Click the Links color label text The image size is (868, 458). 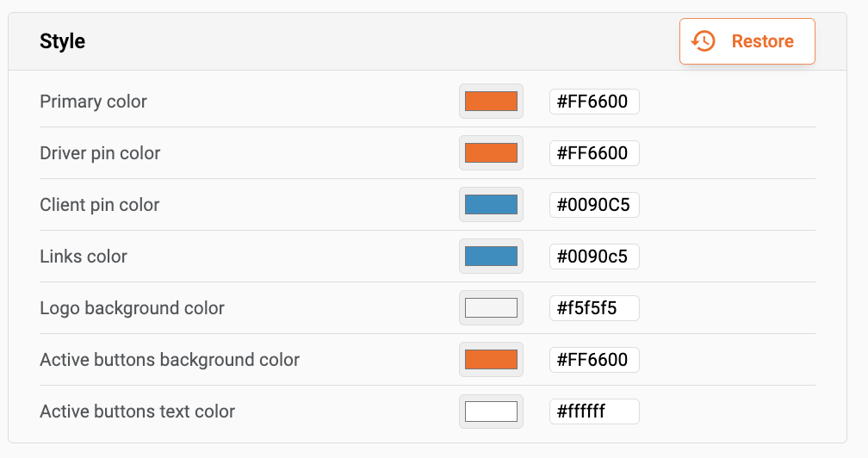pyautogui.click(x=84, y=257)
